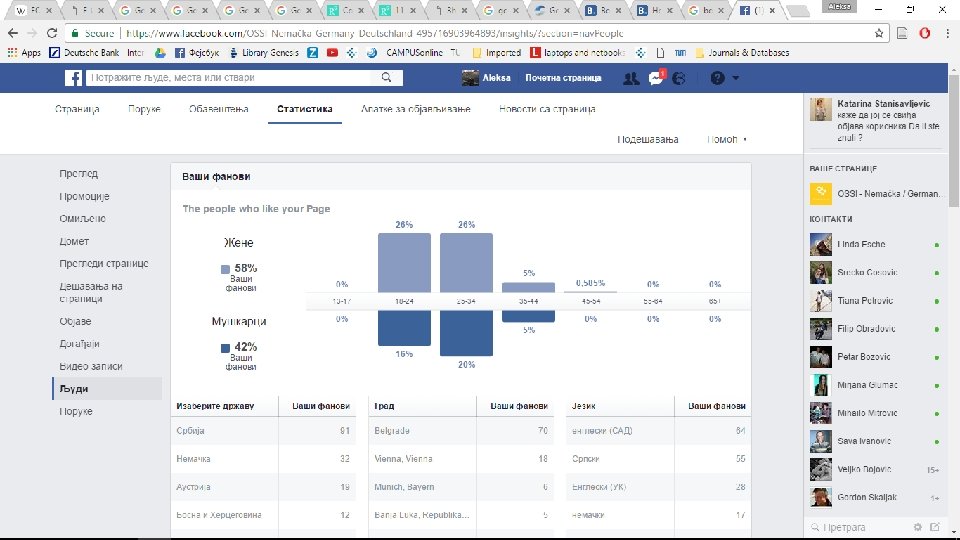Open chat with Filip Obradovic
The width and height of the screenshot is (960, 540).
(x=876, y=329)
